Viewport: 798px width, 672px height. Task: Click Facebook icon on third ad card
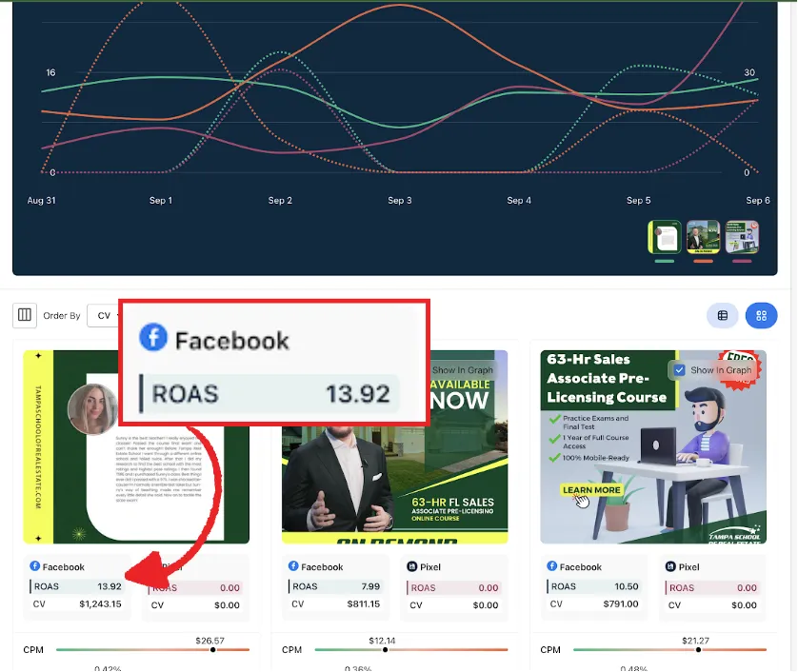(552, 566)
